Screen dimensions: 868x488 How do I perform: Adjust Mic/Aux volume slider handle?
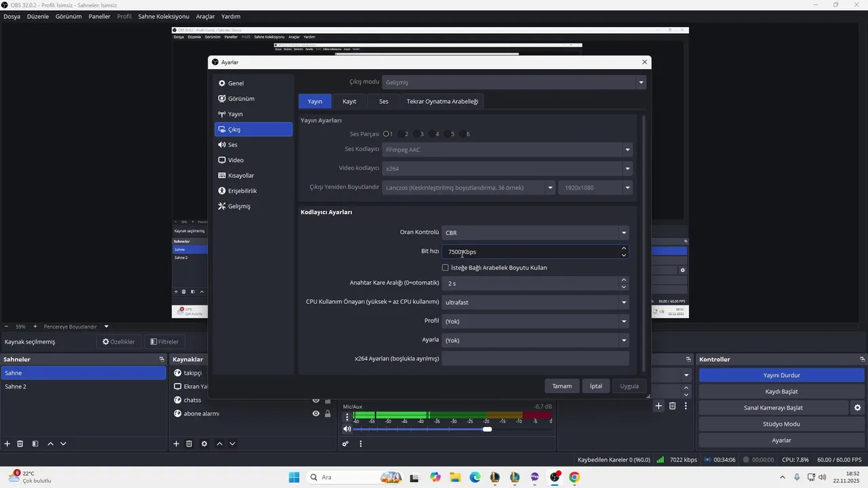click(x=487, y=429)
